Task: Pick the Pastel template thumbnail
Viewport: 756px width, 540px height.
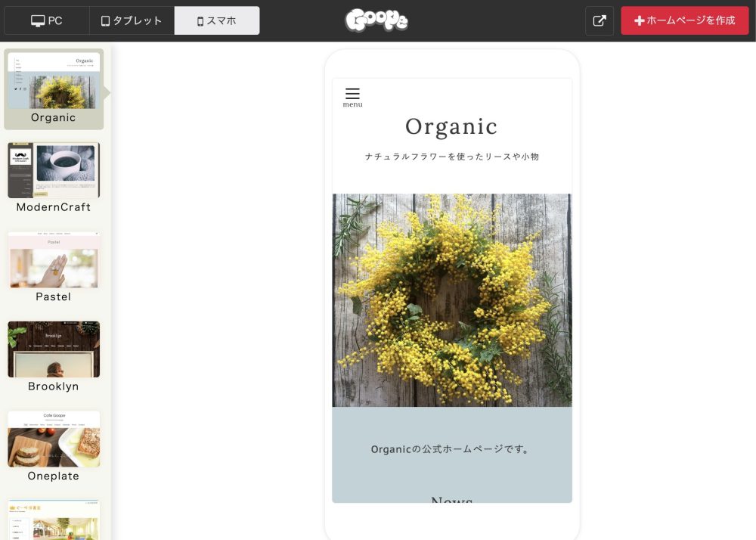Action: 54,260
